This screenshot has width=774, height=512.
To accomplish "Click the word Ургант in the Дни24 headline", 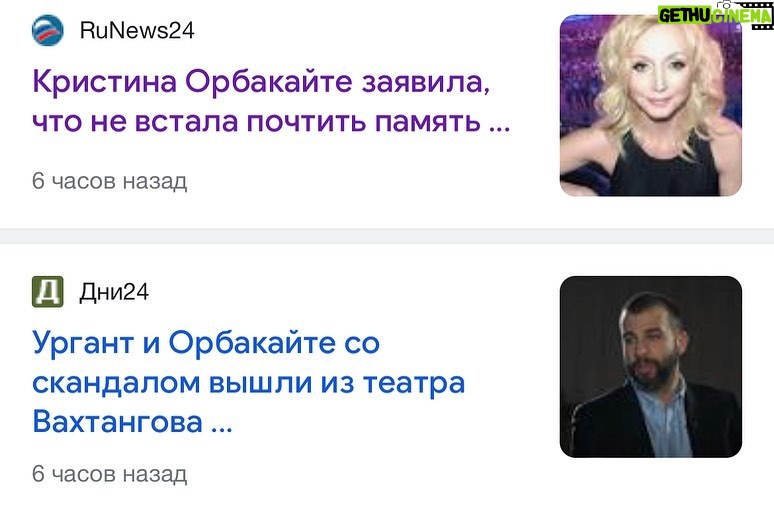I will [83, 344].
